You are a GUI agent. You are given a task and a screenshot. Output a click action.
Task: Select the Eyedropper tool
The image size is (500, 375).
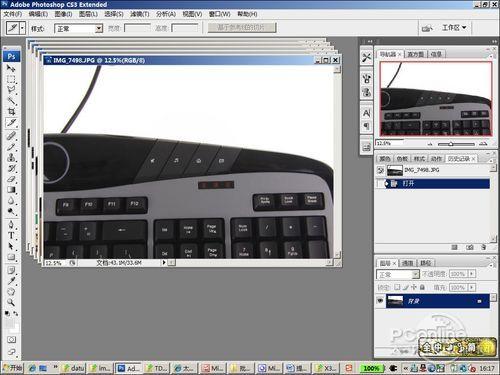click(x=11, y=281)
